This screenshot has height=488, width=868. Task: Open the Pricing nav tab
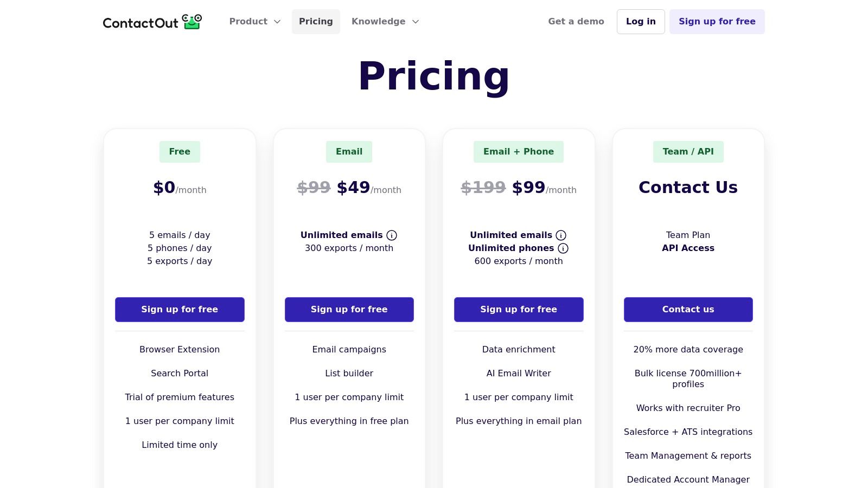click(316, 22)
